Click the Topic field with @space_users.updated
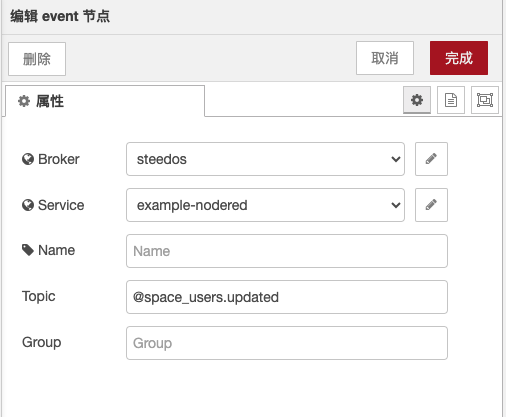 (x=287, y=297)
